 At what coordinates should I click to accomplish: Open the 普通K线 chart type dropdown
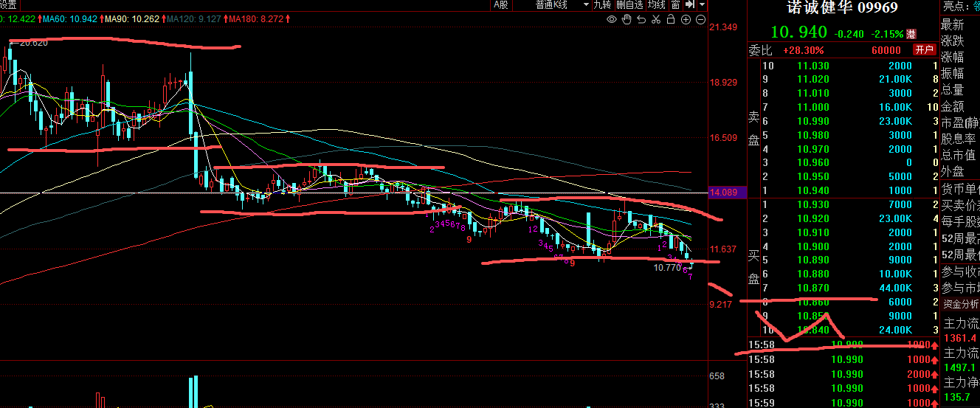point(562,4)
